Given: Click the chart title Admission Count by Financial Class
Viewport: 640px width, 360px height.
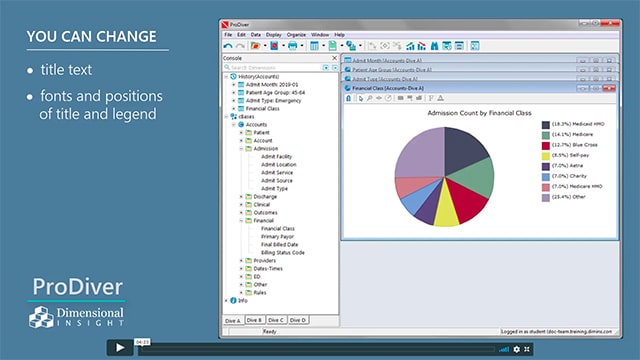Looking at the screenshot, I should [x=479, y=113].
